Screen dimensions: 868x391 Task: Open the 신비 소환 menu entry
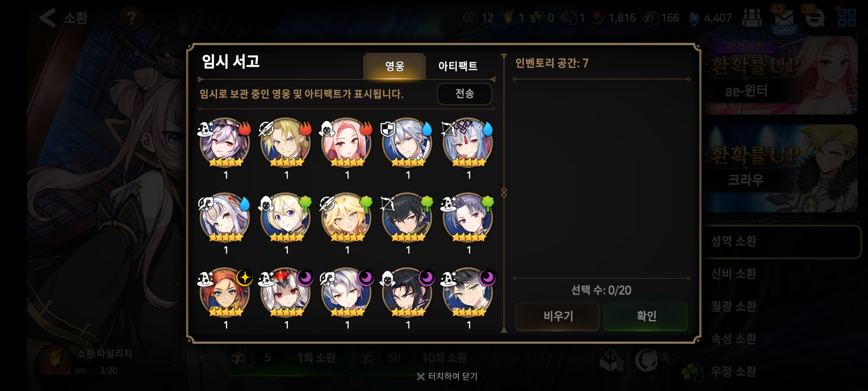[734, 274]
